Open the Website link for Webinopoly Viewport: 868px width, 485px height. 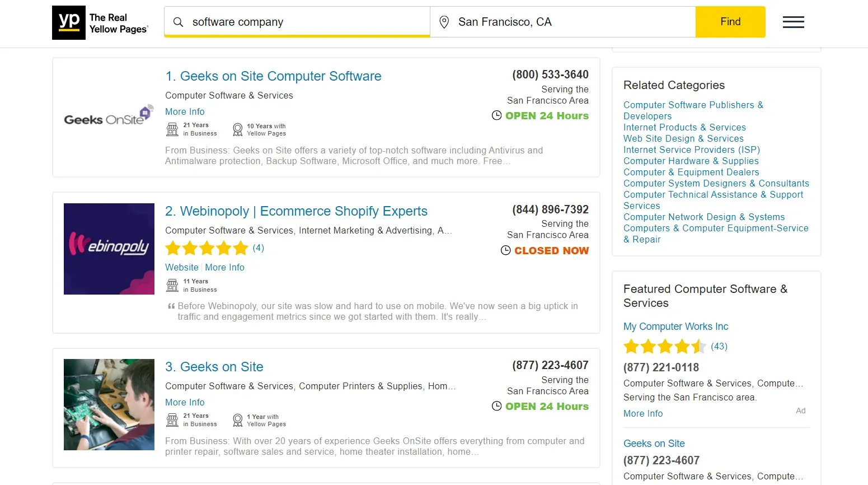click(181, 267)
